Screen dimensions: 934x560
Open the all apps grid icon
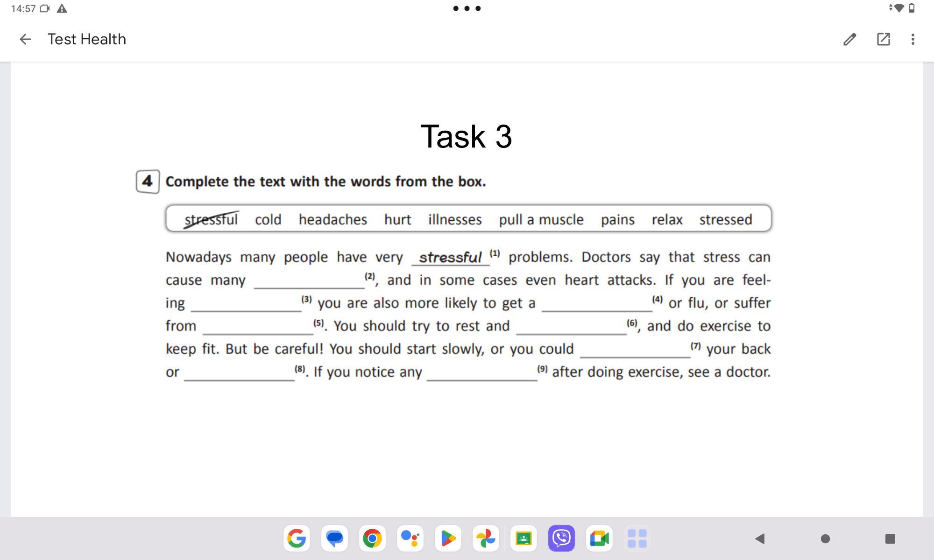637,539
